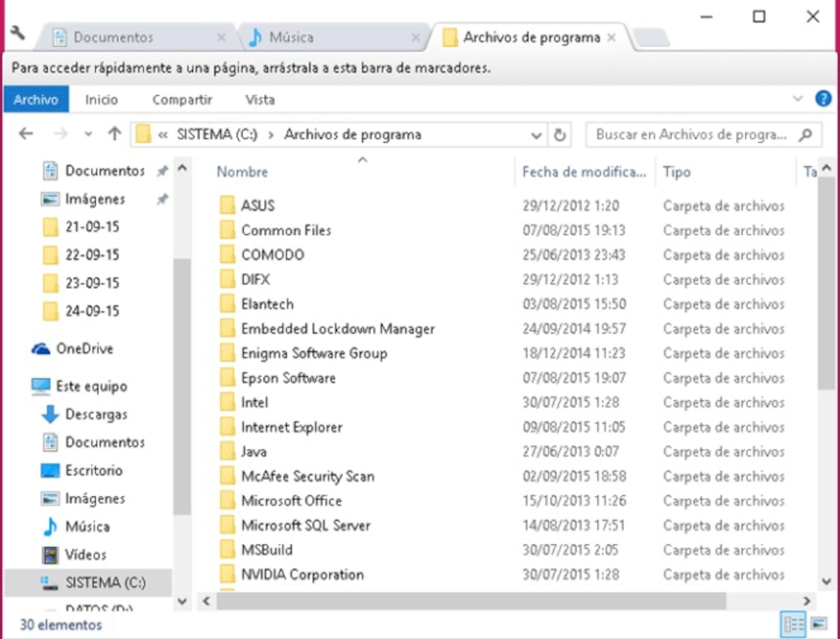Open Descargas in navigation pane

[x=96, y=414]
